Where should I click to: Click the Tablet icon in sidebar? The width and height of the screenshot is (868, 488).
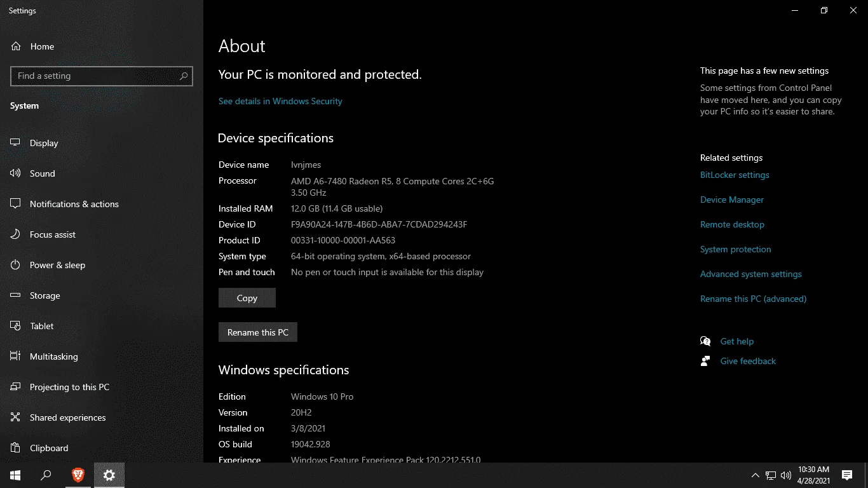pos(16,326)
